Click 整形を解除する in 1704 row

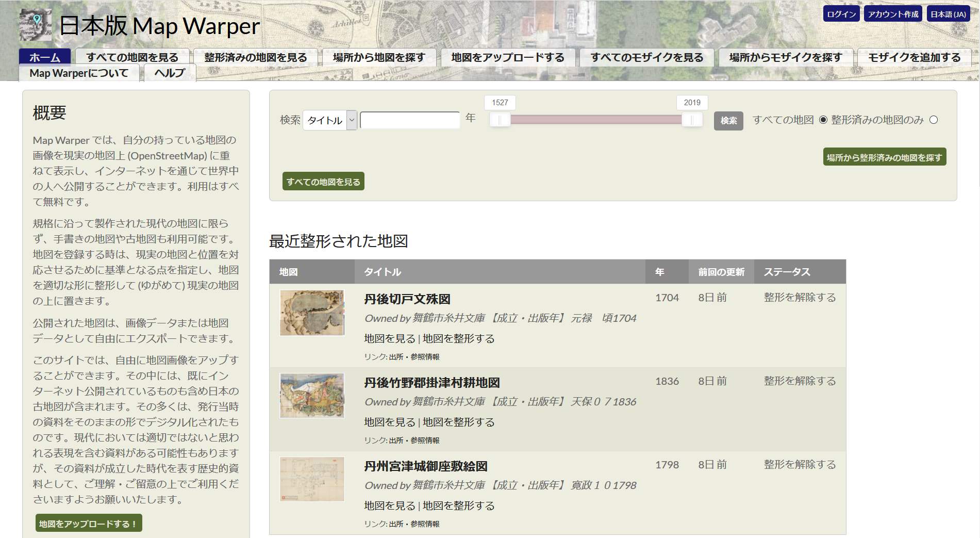click(x=800, y=298)
